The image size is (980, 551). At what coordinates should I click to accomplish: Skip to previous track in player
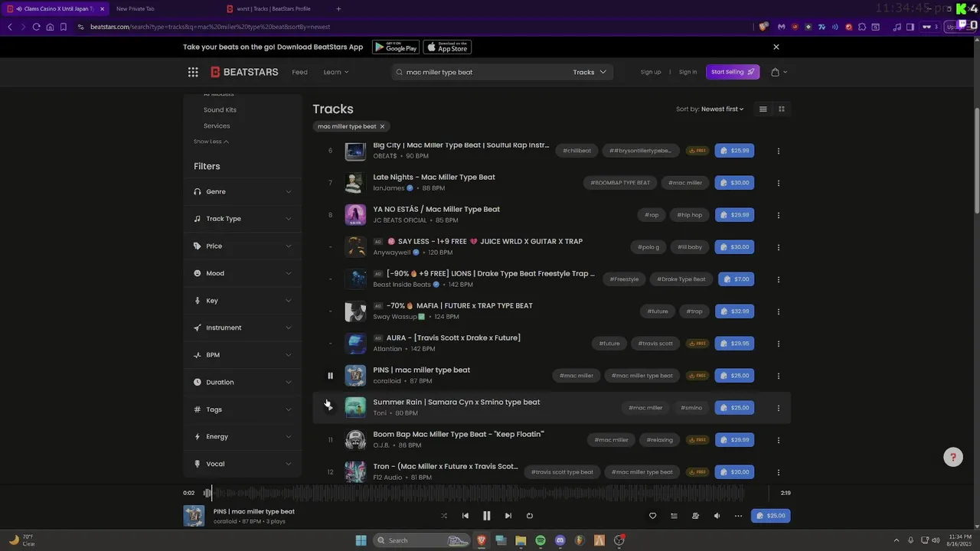pyautogui.click(x=465, y=516)
